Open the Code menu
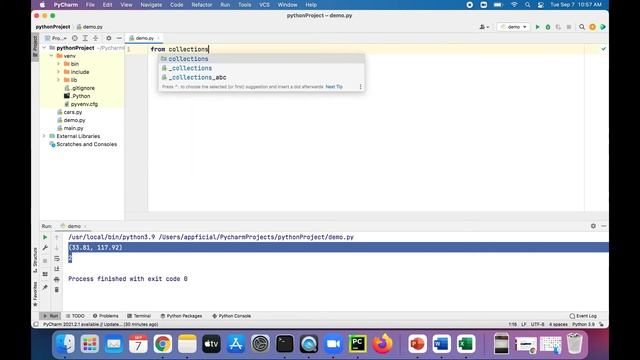Viewport: 640px width, 360px height. tap(176, 5)
